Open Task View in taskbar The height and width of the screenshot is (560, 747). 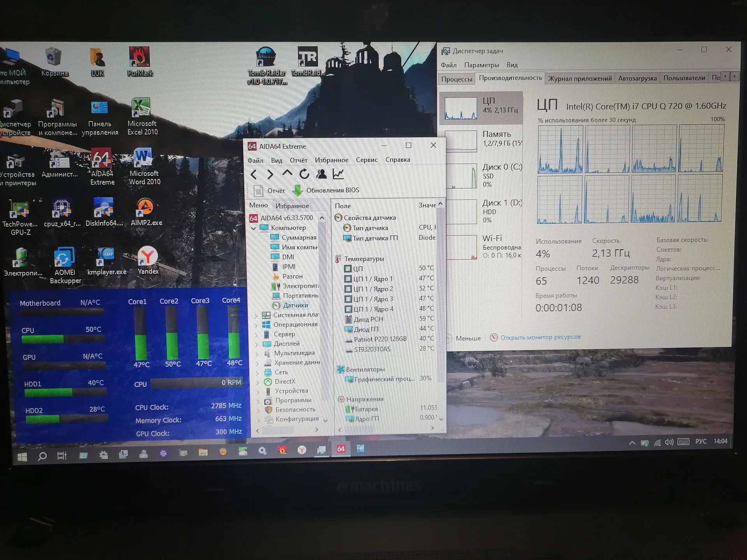click(62, 456)
